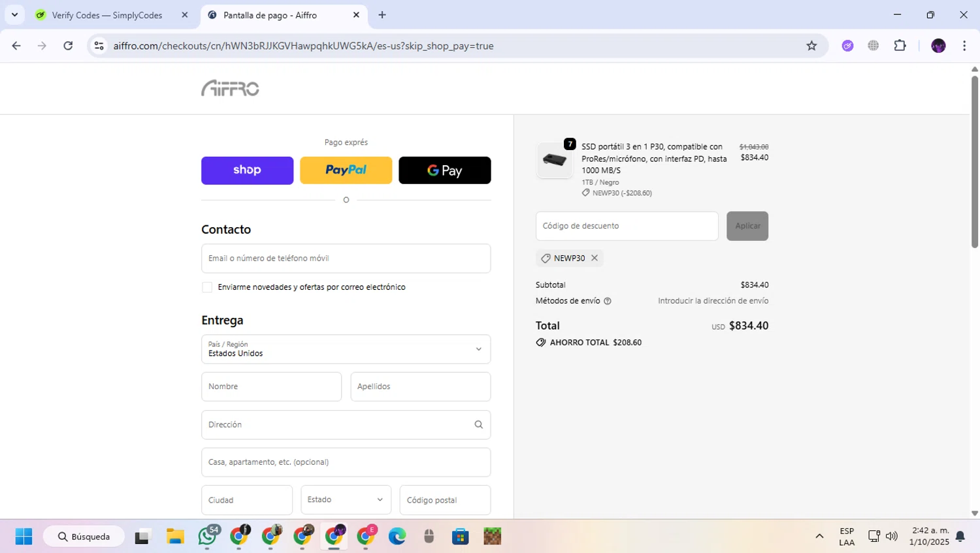The image size is (980, 553).
Task: Focus the email or phone field
Action: coord(346,259)
